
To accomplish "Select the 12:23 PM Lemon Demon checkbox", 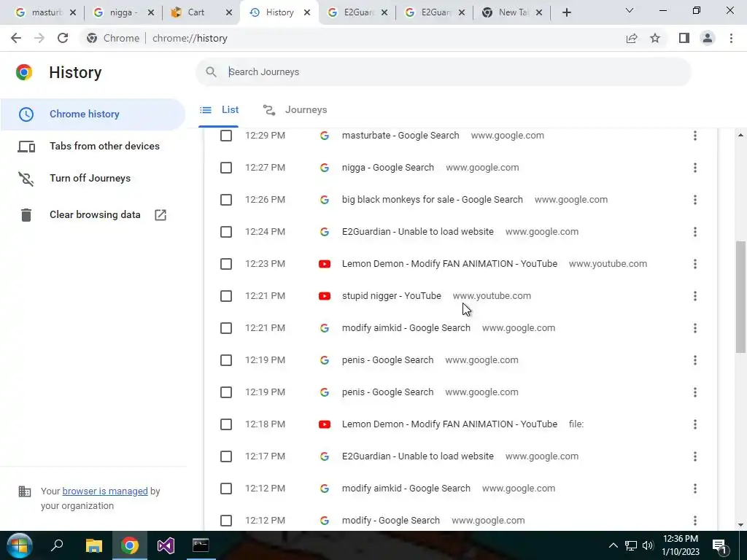I will tap(226, 264).
